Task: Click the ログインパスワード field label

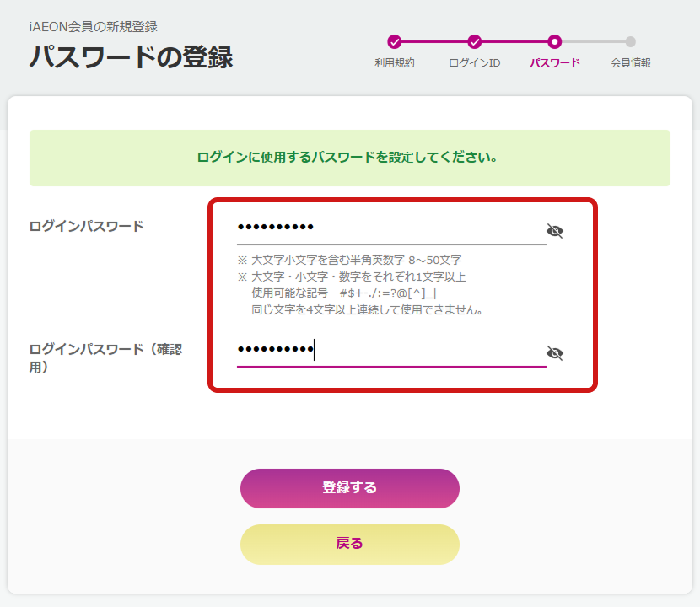Action: [86, 226]
